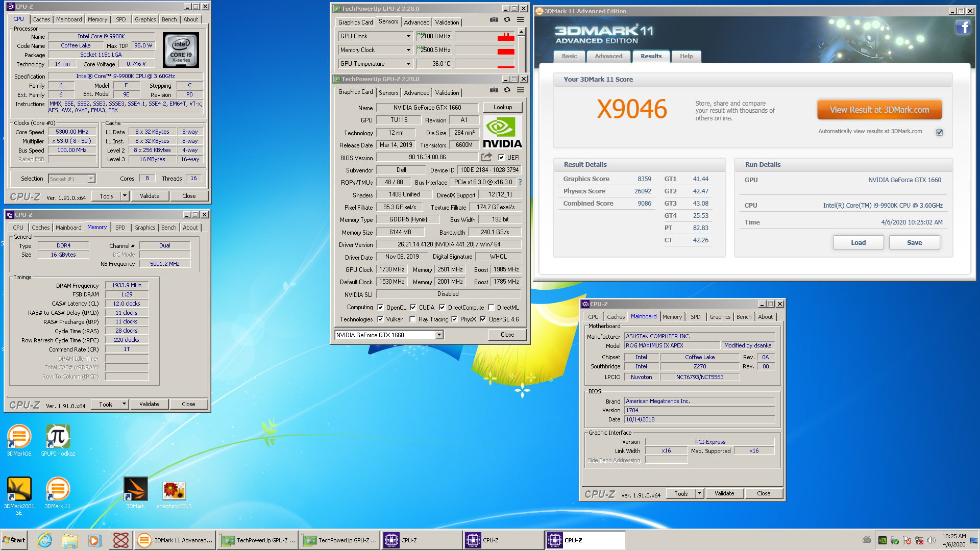Open Validation tab in GPU-Z Sensors window

pos(447,22)
